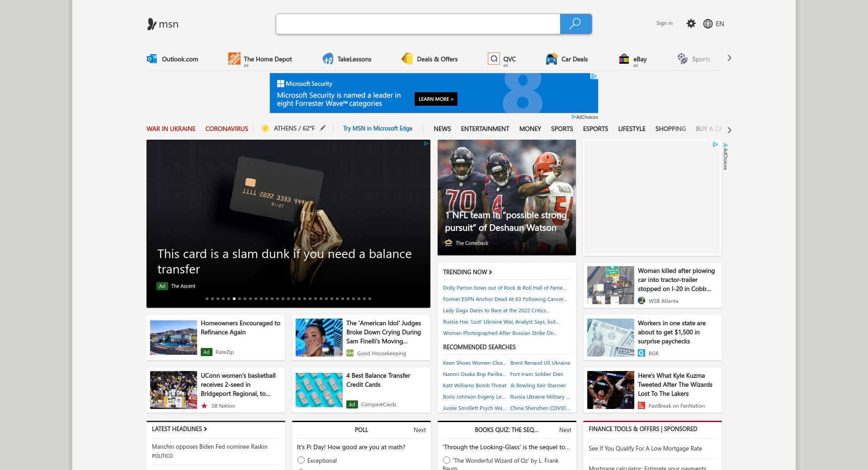Expand more shortcuts with the right chevron
The image size is (868, 470).
click(729, 58)
